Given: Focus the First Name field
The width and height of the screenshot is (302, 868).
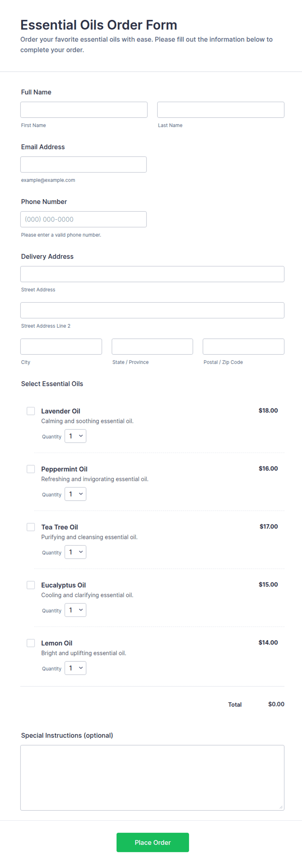Looking at the screenshot, I should coord(84,110).
